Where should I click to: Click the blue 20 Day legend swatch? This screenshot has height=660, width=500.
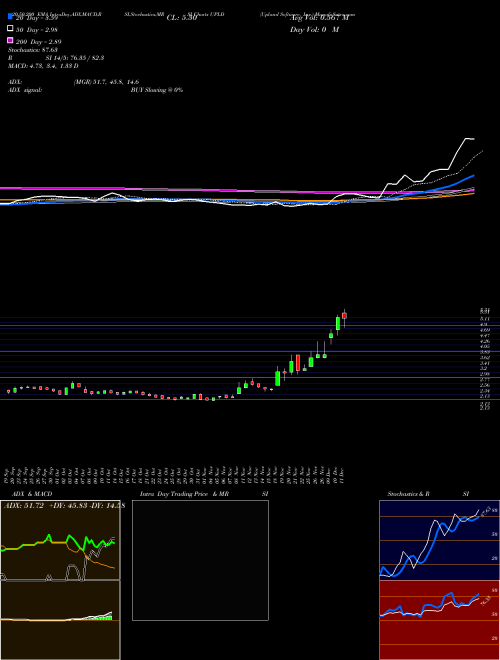click(x=10, y=17)
